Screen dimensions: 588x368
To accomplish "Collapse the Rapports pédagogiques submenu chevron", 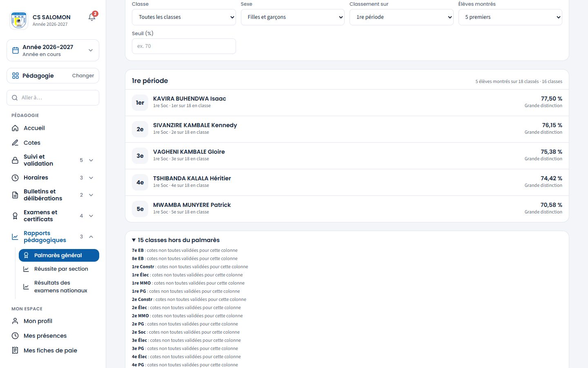I will [x=91, y=237].
